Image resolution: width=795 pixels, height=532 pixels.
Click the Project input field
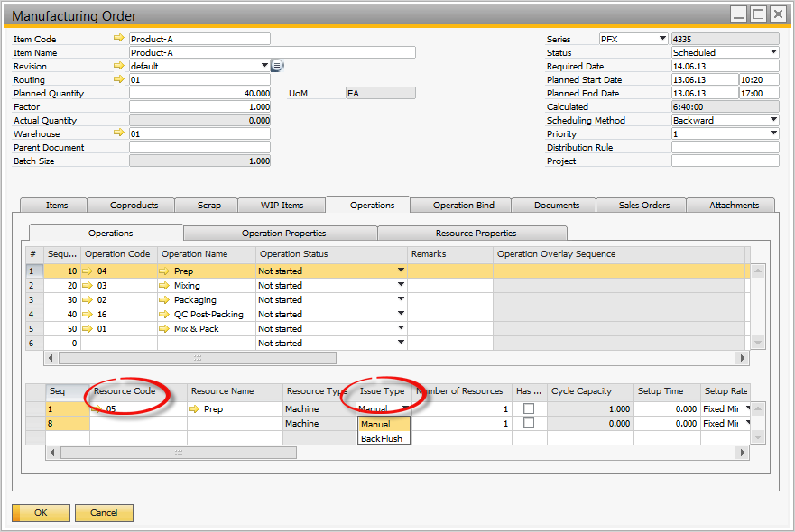(x=725, y=161)
